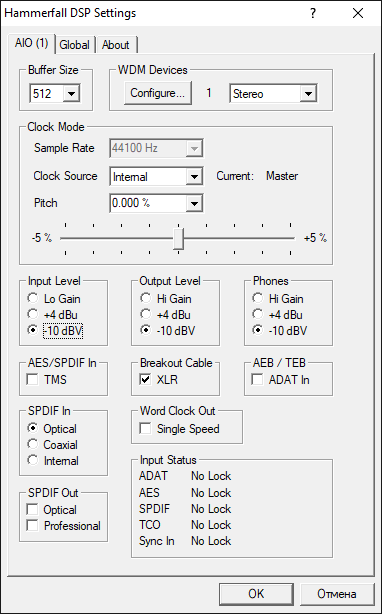Open the Sample Rate dropdown
Screen dimensions: 382x614
point(194,148)
